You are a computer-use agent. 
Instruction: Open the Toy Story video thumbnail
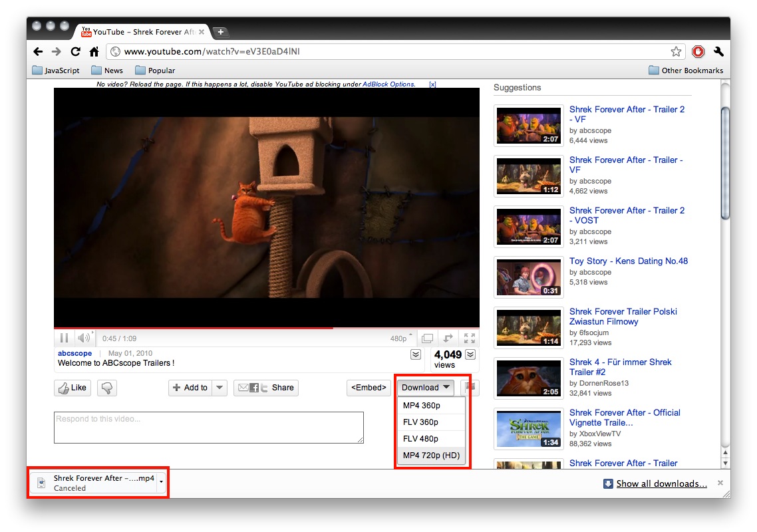click(529, 277)
